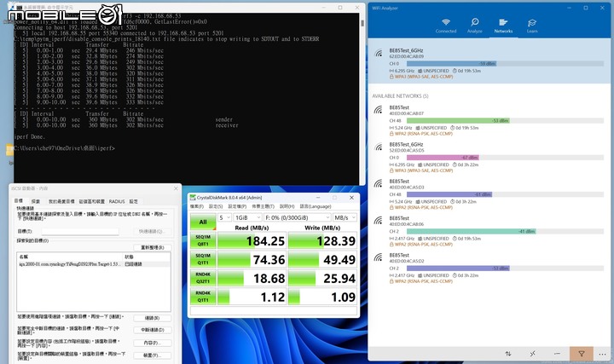Click the filter funnel icon in WiFi Analyzer

[582, 354]
